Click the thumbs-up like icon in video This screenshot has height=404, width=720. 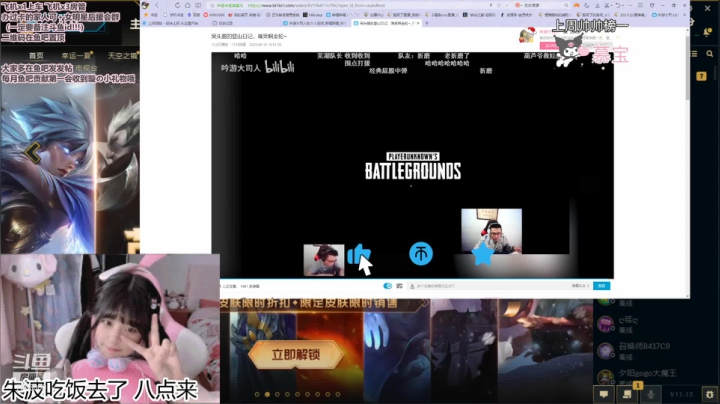[x=358, y=254]
